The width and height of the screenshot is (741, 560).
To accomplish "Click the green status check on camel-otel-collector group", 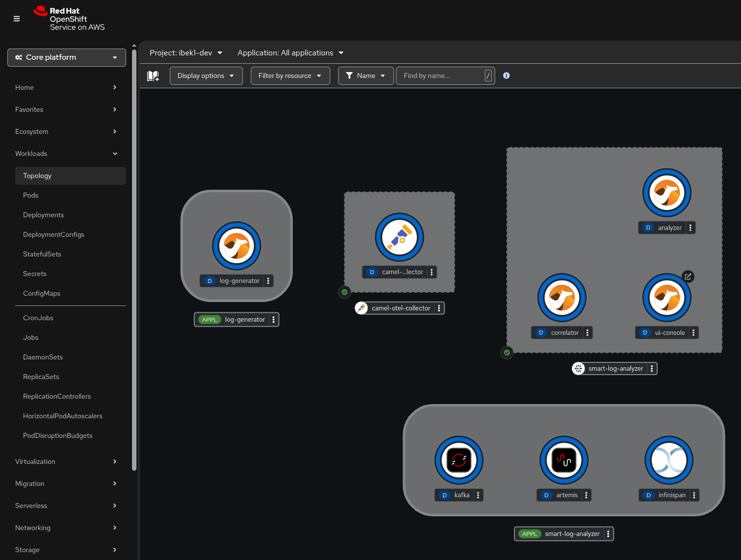I will pyautogui.click(x=344, y=292).
